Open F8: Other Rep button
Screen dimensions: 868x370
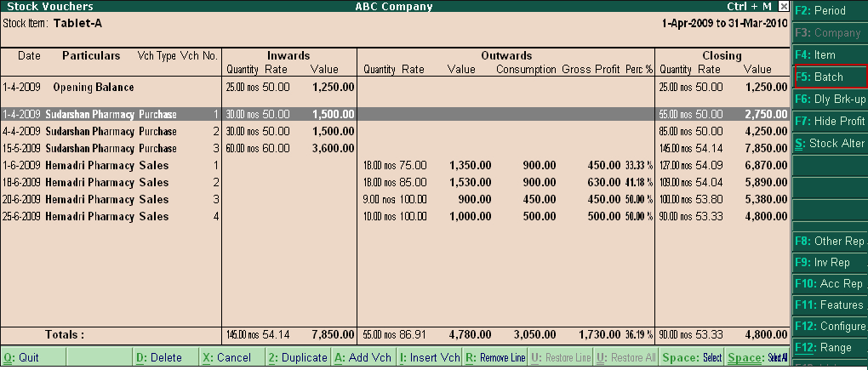pyautogui.click(x=830, y=241)
